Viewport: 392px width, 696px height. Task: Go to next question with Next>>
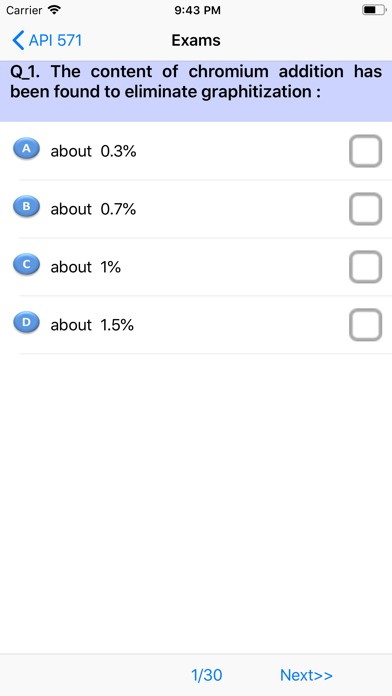click(306, 675)
